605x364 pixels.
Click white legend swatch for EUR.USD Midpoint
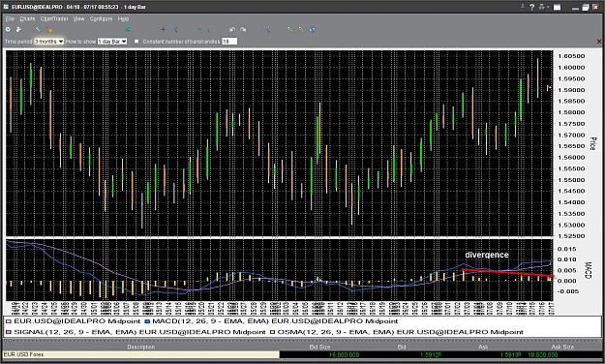coord(9,321)
